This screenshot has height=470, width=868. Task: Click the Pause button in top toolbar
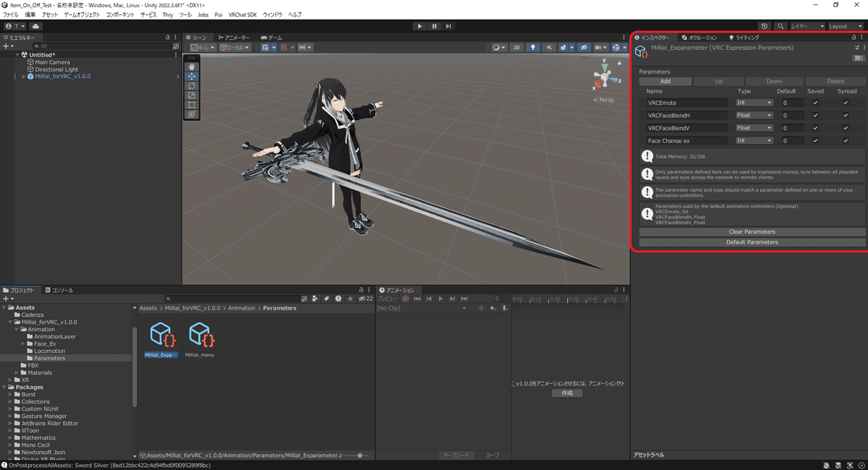pos(434,26)
